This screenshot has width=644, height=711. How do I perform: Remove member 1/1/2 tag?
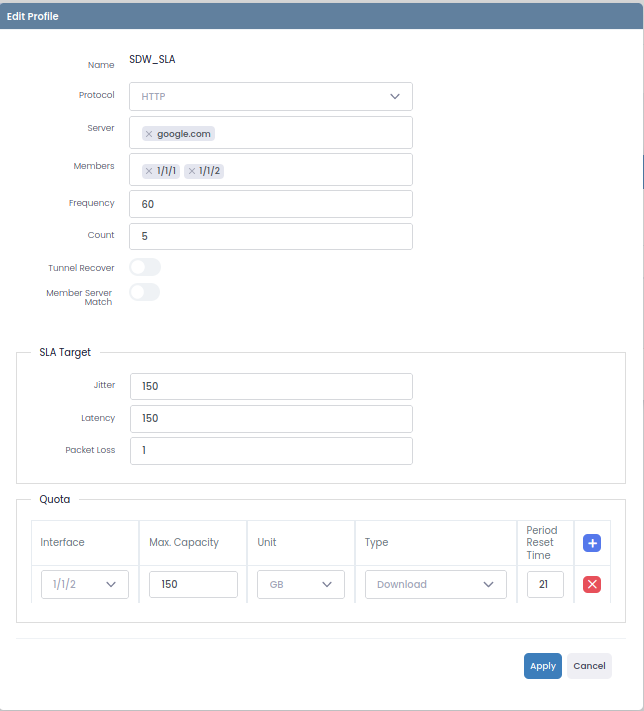point(192,171)
